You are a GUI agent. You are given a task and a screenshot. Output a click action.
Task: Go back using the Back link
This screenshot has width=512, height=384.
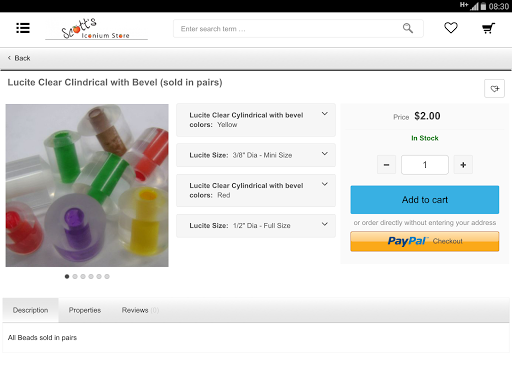pyautogui.click(x=19, y=58)
